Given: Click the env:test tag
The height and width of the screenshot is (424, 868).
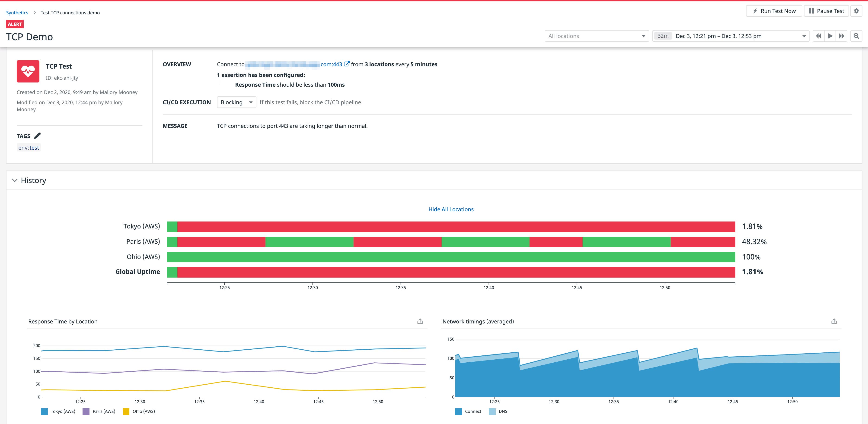Looking at the screenshot, I should 28,148.
